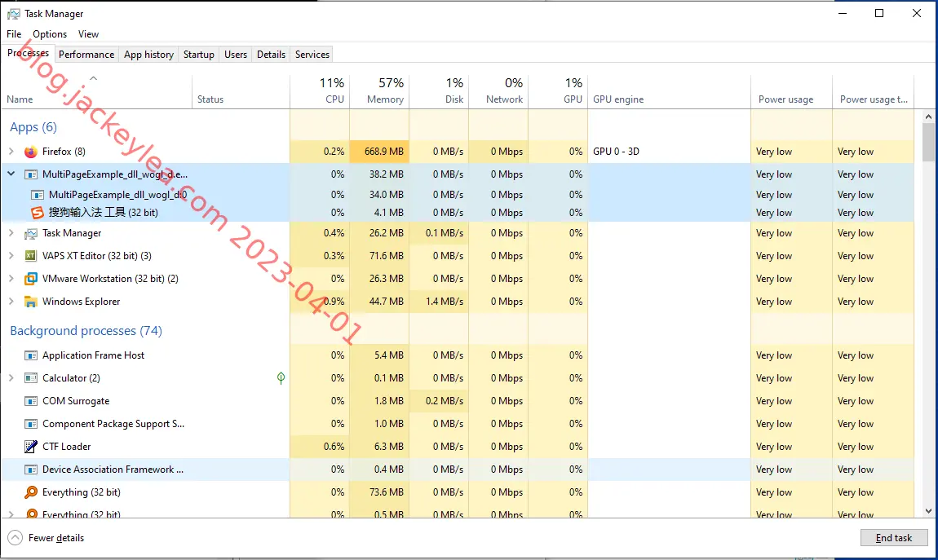Click the Sogou input tool (32 bit) icon
This screenshot has height=560, width=938.
[x=37, y=212]
